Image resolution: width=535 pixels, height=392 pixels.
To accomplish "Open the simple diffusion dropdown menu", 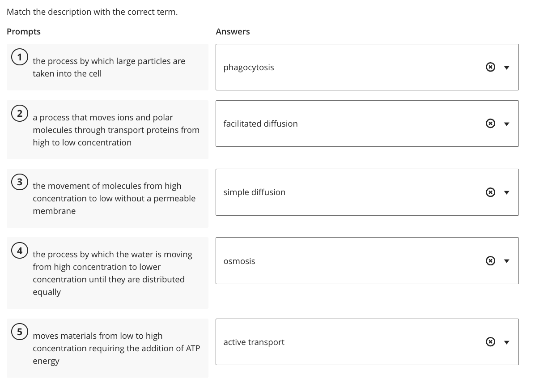I will coord(506,192).
